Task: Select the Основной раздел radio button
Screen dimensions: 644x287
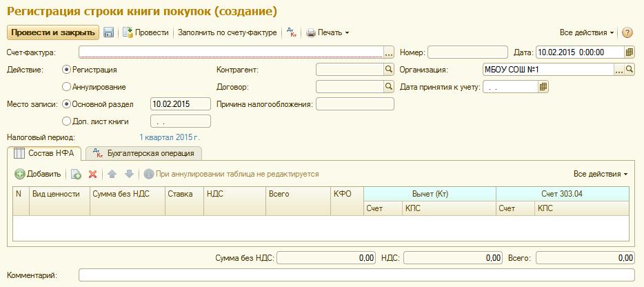Action: coord(66,104)
